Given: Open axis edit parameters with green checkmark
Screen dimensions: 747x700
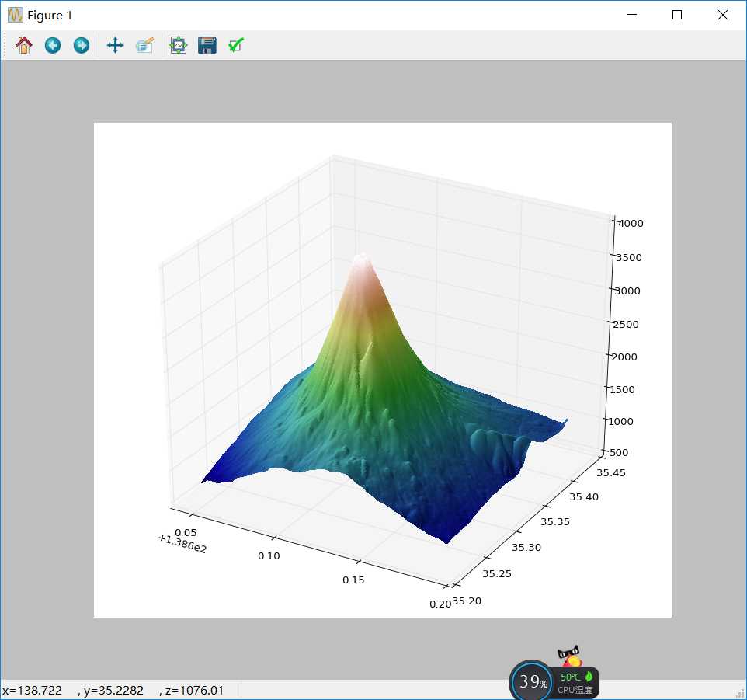Looking at the screenshot, I should point(236,46).
